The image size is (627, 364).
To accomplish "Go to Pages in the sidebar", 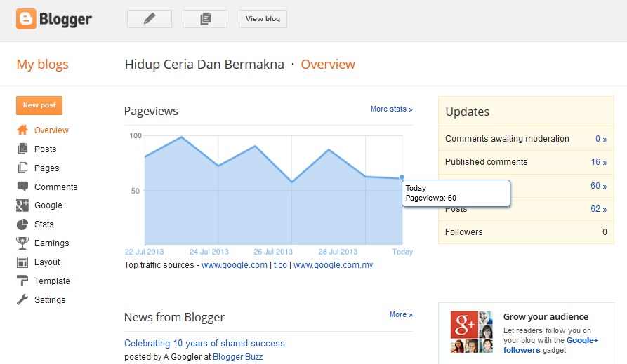I will (x=47, y=168).
